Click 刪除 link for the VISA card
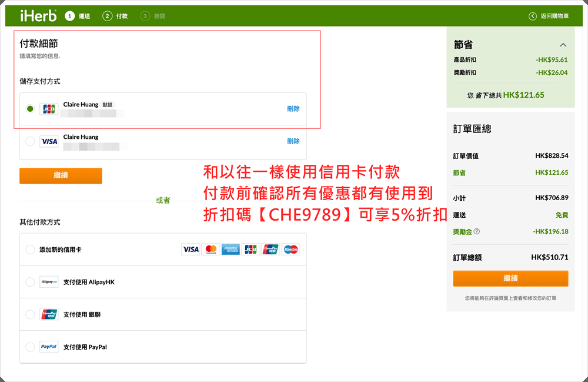This screenshot has height=382, width=588. point(293,141)
